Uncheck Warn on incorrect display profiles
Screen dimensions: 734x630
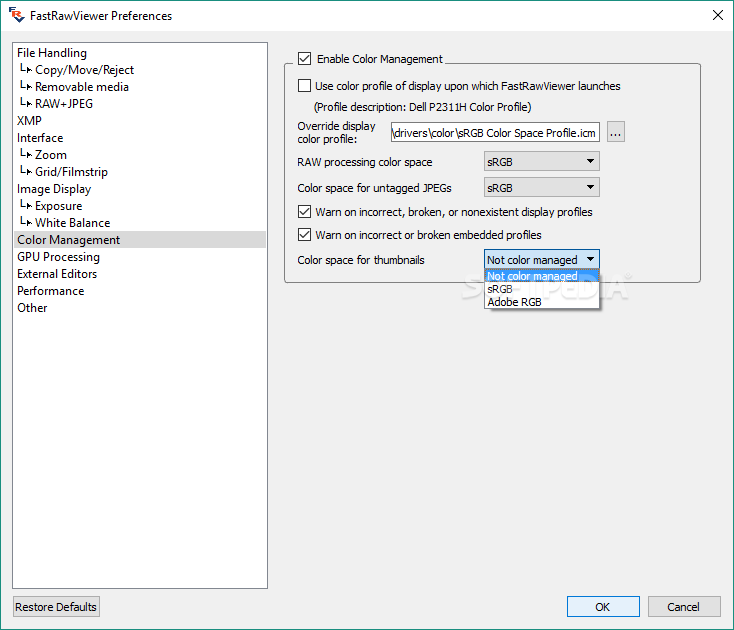tap(304, 212)
